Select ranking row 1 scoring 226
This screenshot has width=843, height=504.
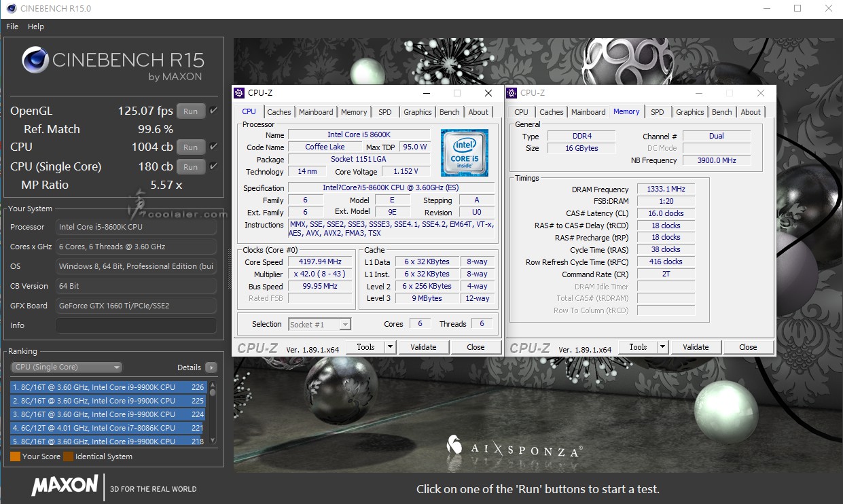tap(109, 387)
